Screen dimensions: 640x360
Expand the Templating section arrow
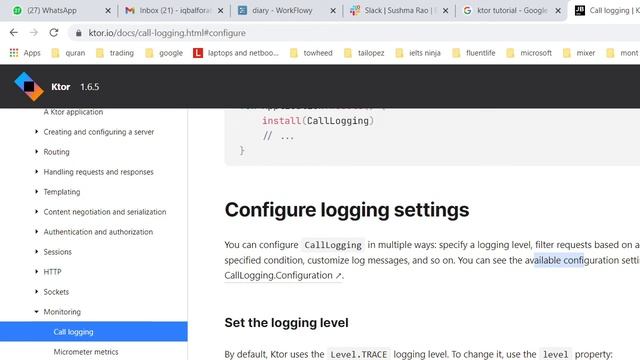(36, 191)
